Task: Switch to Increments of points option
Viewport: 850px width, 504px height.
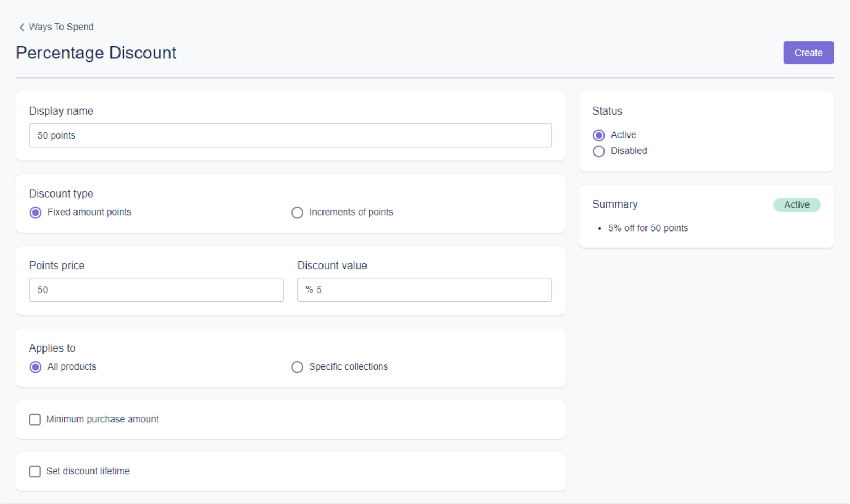Action: click(297, 212)
